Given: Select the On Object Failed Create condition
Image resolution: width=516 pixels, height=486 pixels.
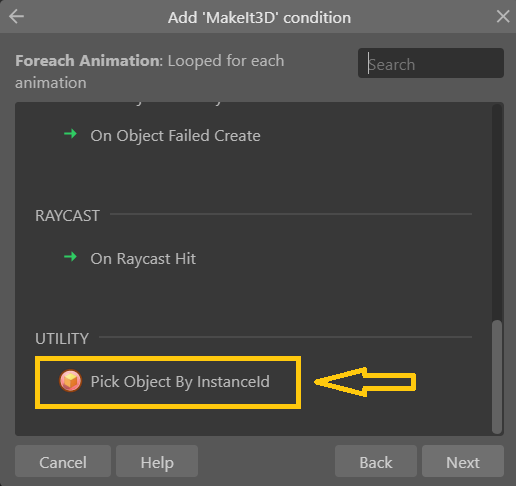Looking at the screenshot, I should [x=175, y=136].
